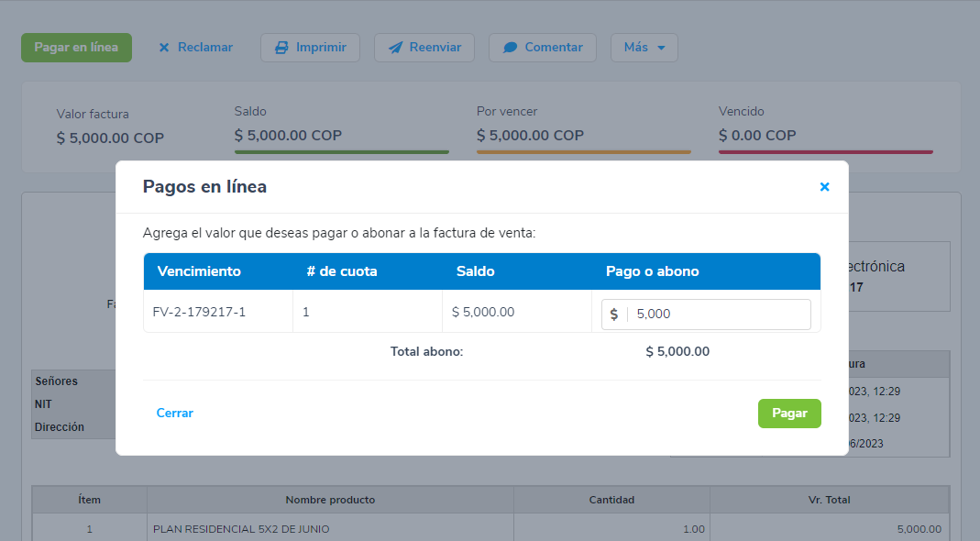Click the Por vencer amount
Viewport: 980px width, 541px height.
click(x=530, y=136)
